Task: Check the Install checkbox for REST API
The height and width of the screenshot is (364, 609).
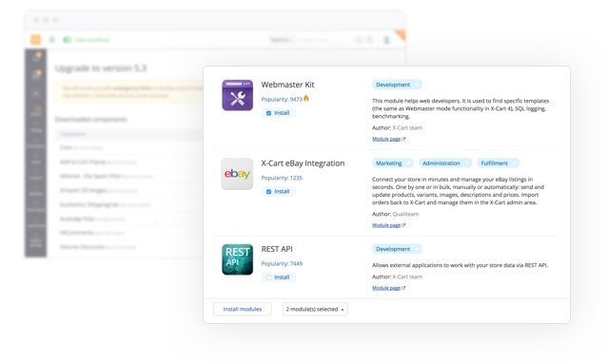Action: click(x=268, y=278)
